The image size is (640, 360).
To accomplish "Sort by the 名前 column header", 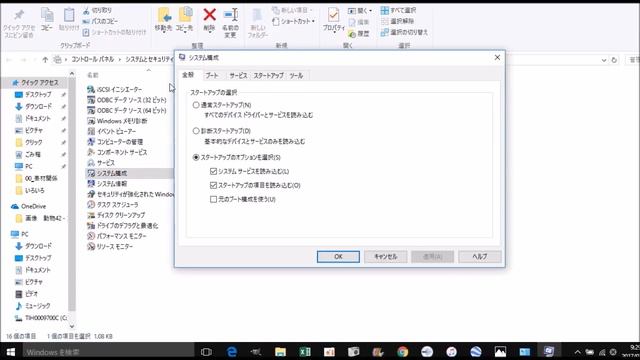I will pyautogui.click(x=93, y=75).
